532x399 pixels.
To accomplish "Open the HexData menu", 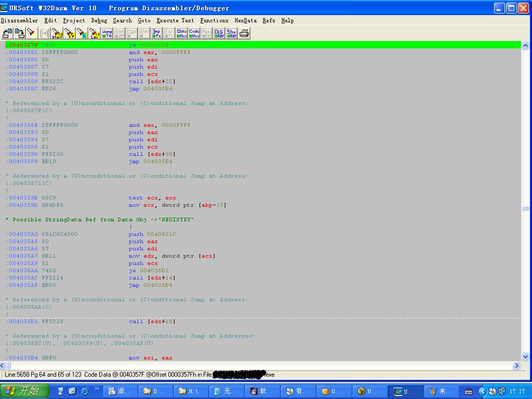I will tap(245, 20).
